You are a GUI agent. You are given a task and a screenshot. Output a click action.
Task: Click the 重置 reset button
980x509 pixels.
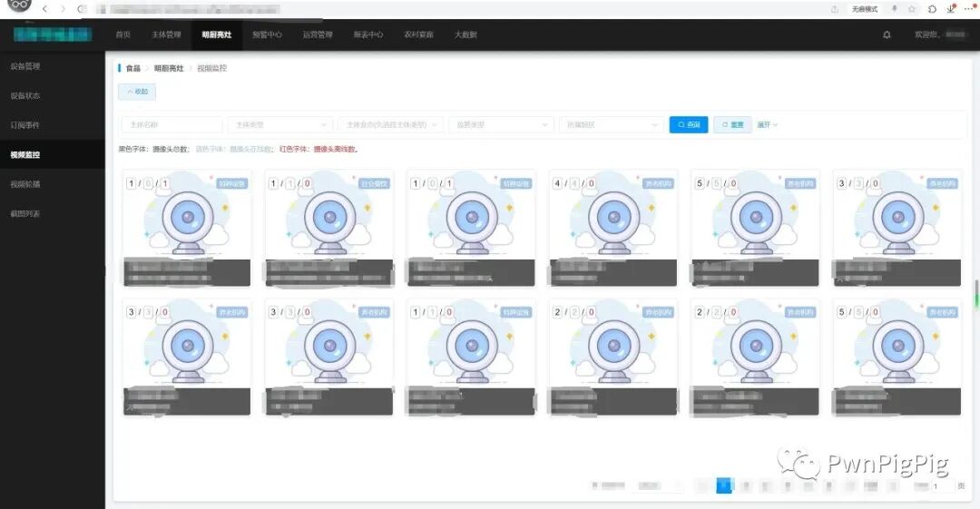[x=732, y=125]
